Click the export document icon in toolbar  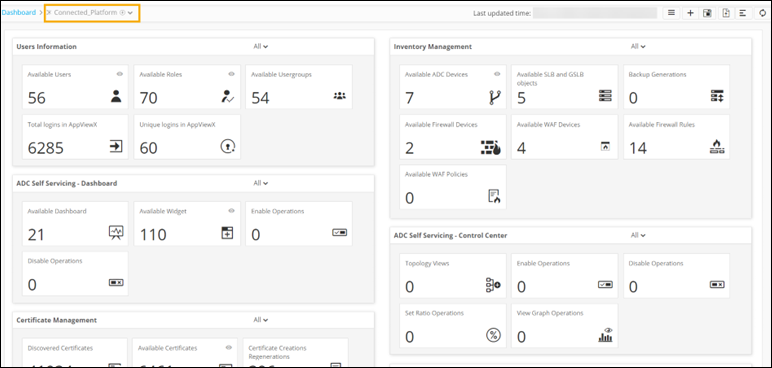click(x=726, y=13)
